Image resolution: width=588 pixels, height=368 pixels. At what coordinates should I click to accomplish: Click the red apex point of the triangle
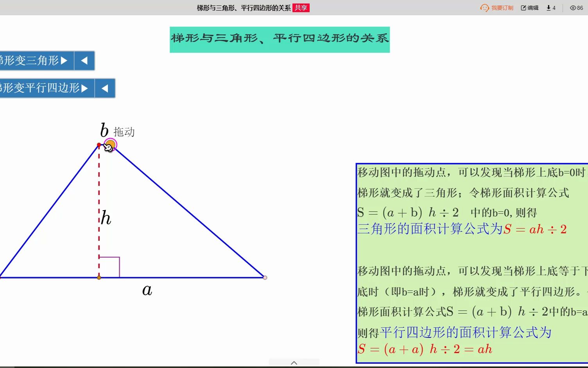tap(99, 145)
